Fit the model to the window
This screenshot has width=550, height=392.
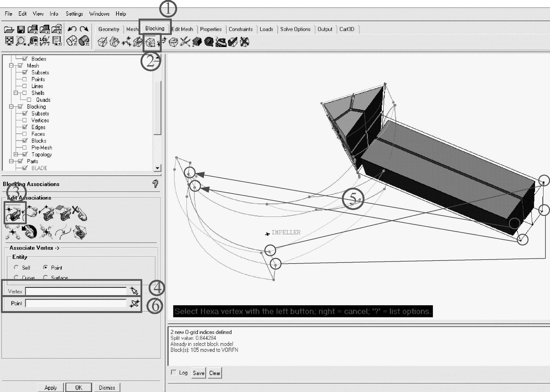pos(9,41)
